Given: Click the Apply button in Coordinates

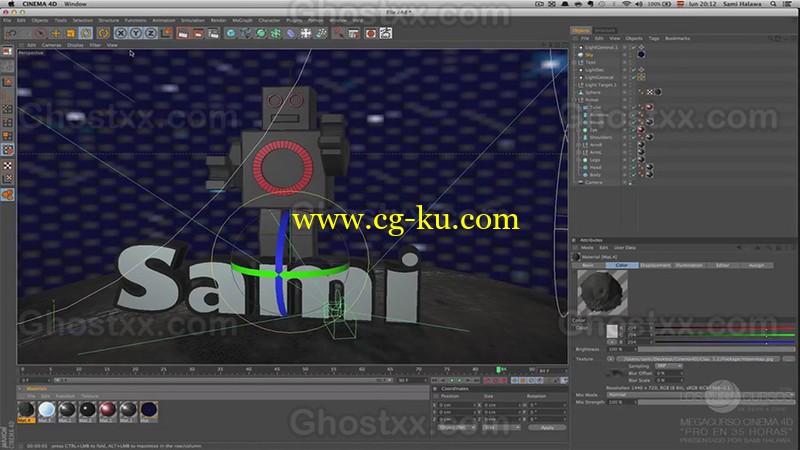Looking at the screenshot, I should pos(546,427).
